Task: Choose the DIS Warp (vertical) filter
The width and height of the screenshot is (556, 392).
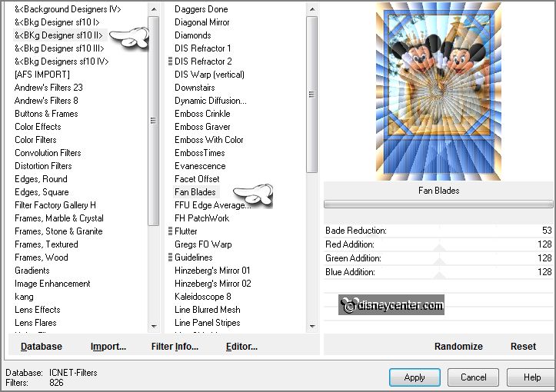Action: coord(209,75)
